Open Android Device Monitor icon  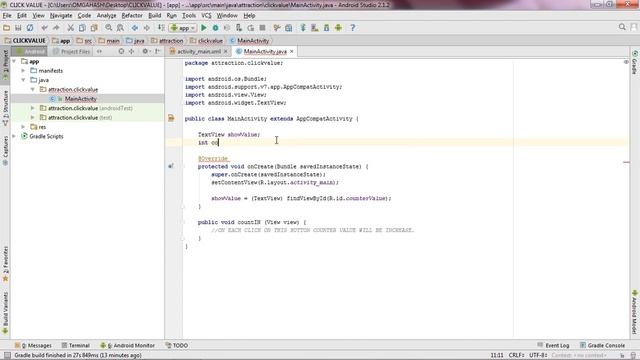click(338, 28)
